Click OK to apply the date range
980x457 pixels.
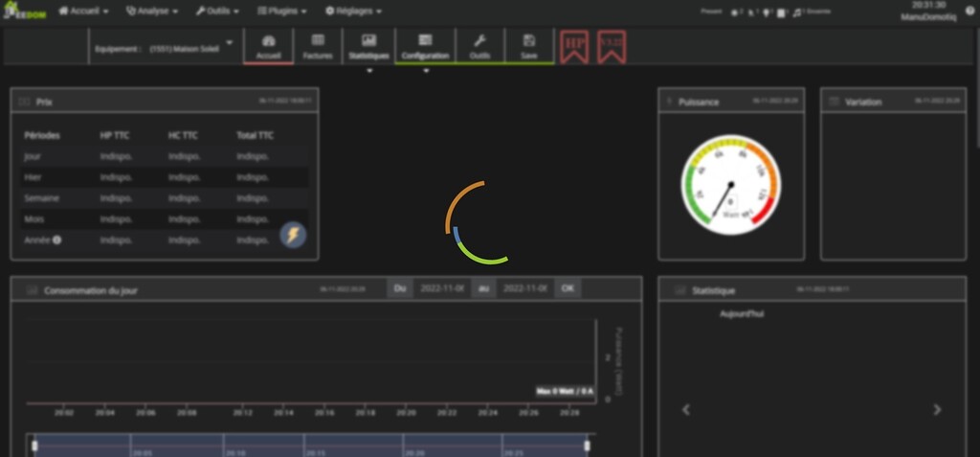(x=568, y=288)
